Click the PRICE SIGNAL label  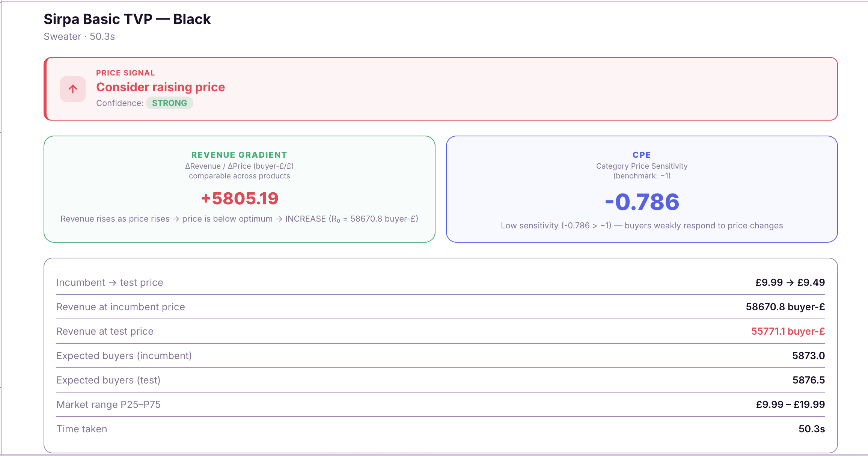point(125,73)
